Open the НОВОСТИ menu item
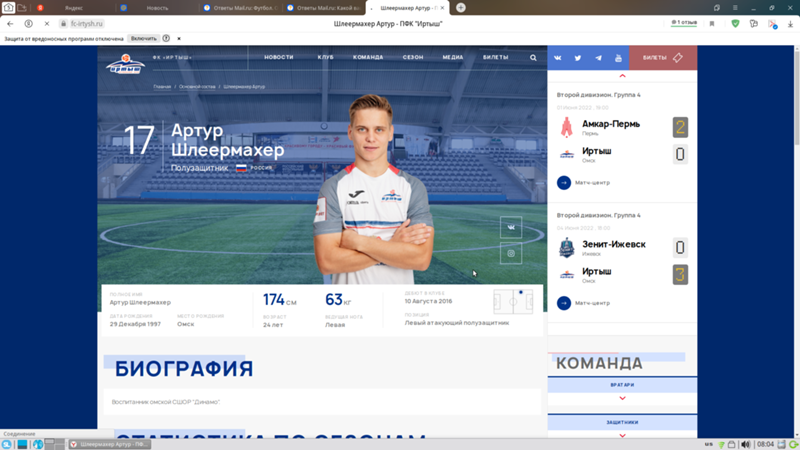 click(x=279, y=57)
